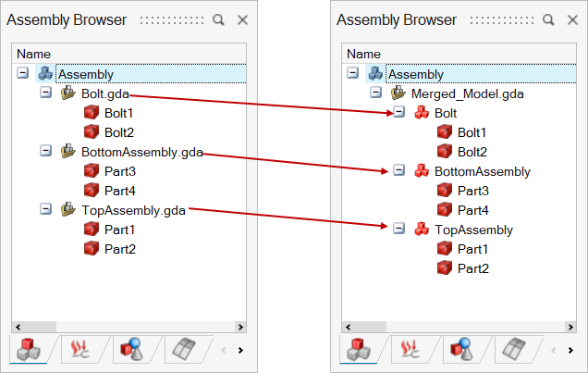Screen dimensions: 588x373
Task: Open the shapes and cone tab in left browser
Action: pos(131,350)
